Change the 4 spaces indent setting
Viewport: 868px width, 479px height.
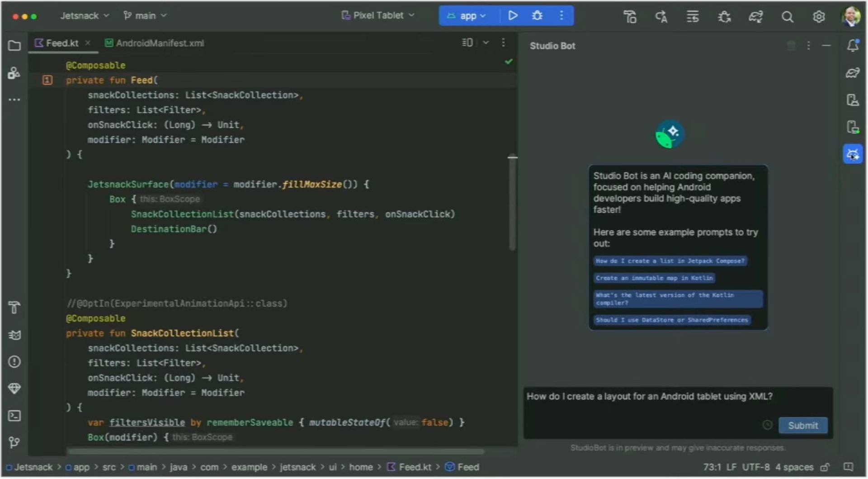[794, 467]
